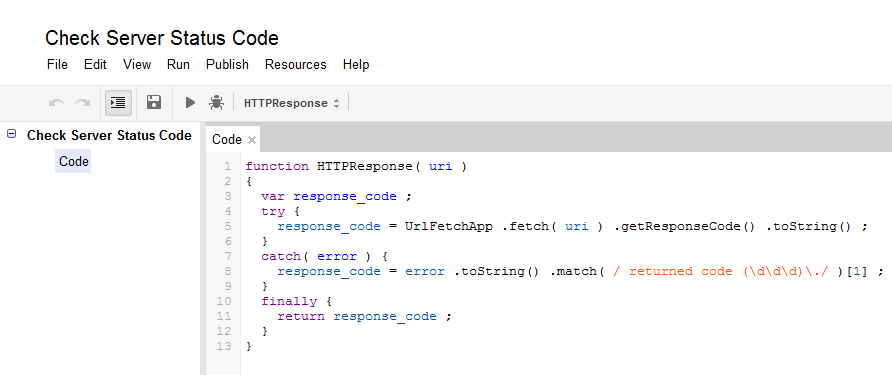Start debugging with the bug icon
The width and height of the screenshot is (892, 375).
point(216,102)
